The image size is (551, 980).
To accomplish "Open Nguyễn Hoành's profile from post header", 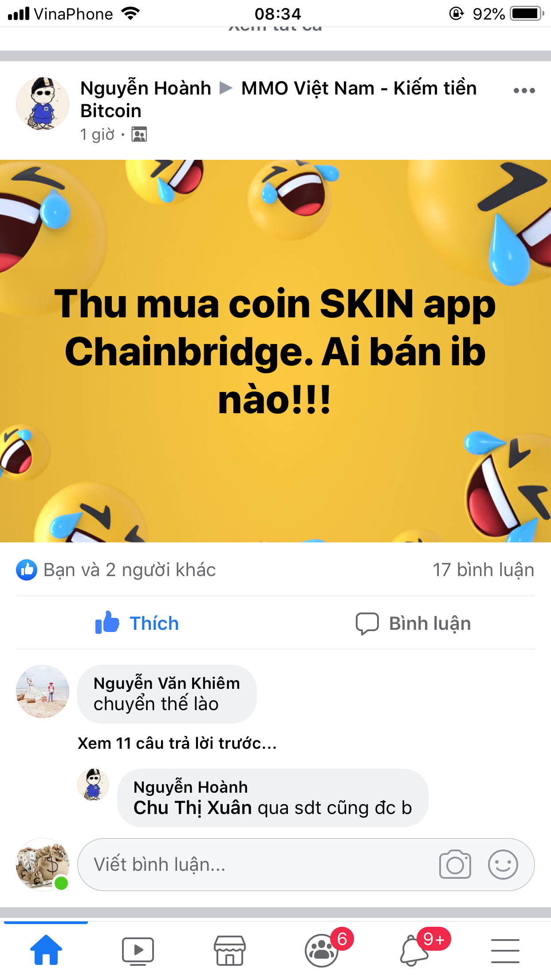I will [x=146, y=88].
